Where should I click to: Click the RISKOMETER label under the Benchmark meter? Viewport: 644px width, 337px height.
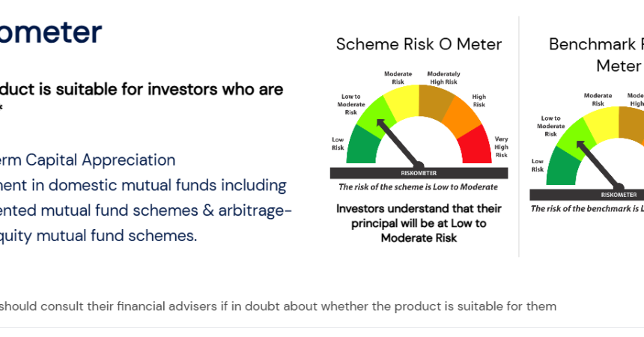point(619,194)
